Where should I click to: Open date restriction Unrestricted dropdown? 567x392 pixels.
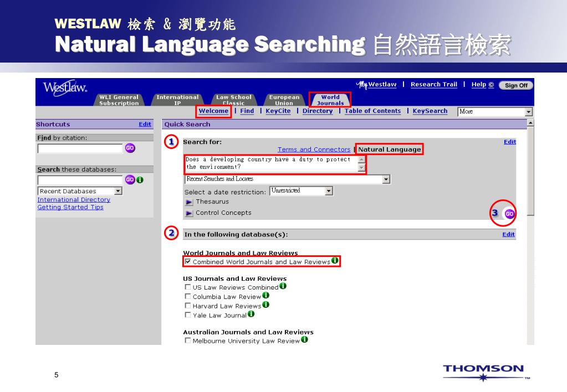pos(301,191)
